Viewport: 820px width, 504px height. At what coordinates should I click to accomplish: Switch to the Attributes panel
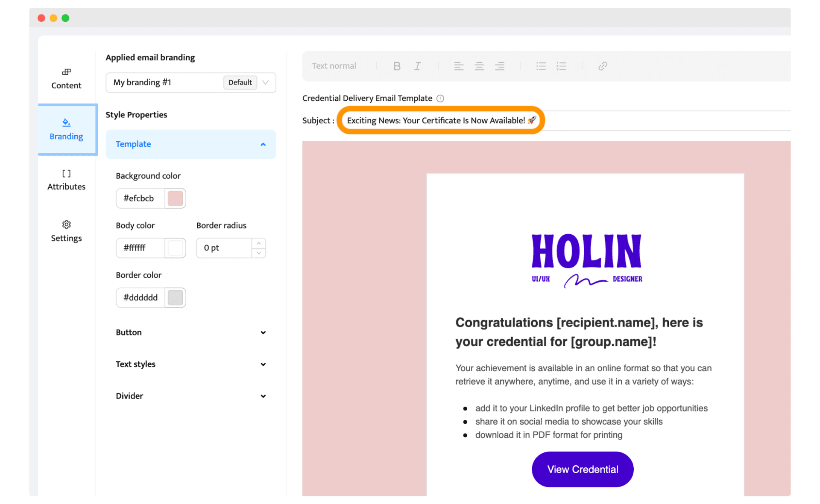pos(66,180)
